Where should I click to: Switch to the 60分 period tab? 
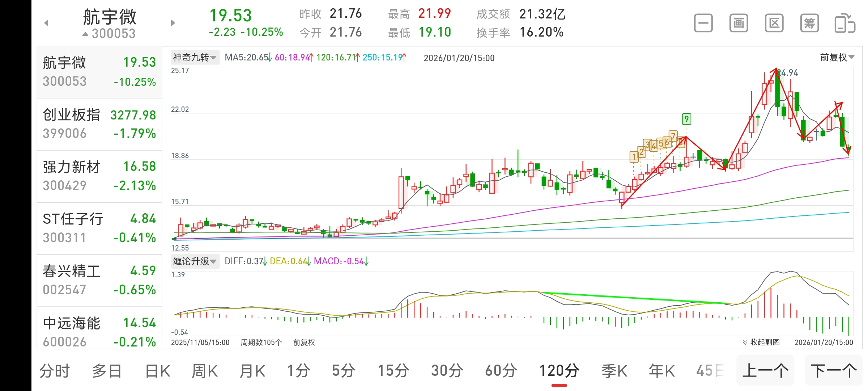[501, 371]
